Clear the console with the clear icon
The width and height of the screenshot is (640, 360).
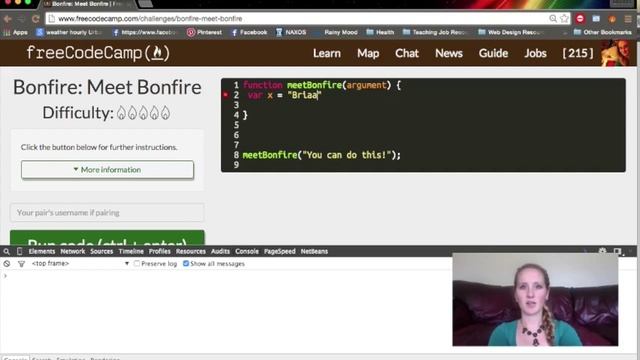(7, 264)
